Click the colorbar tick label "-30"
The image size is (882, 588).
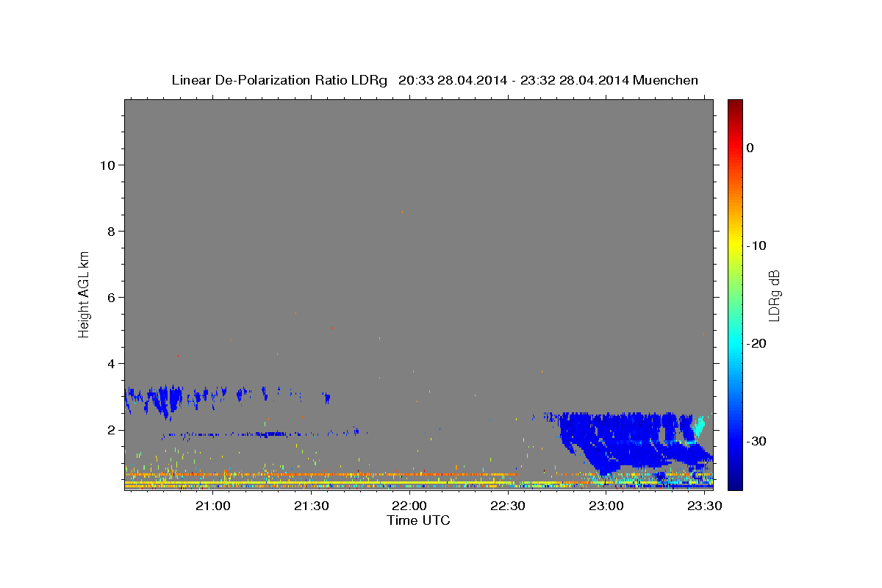(756, 441)
